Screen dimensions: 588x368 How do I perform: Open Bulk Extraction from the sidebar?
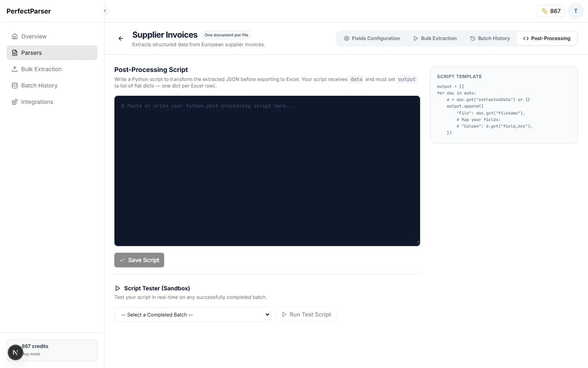[x=52, y=69]
